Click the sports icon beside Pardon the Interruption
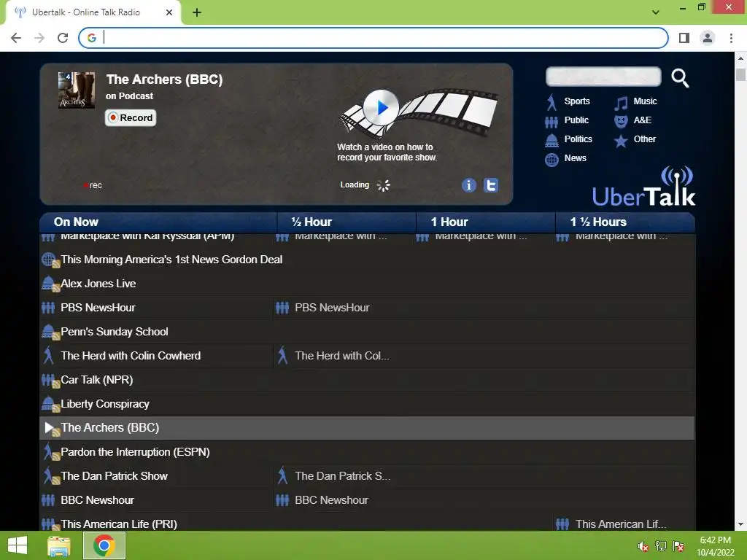Viewport: 747px width, 560px height. click(50, 452)
